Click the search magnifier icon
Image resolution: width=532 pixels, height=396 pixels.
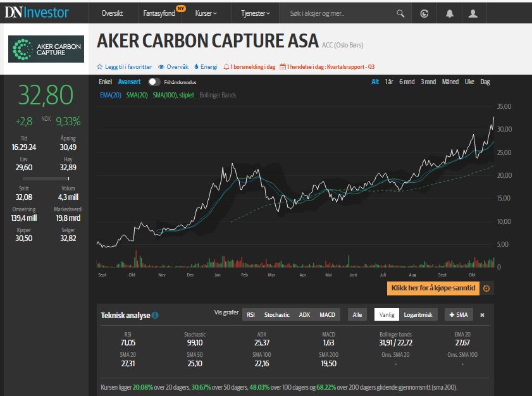(400, 13)
